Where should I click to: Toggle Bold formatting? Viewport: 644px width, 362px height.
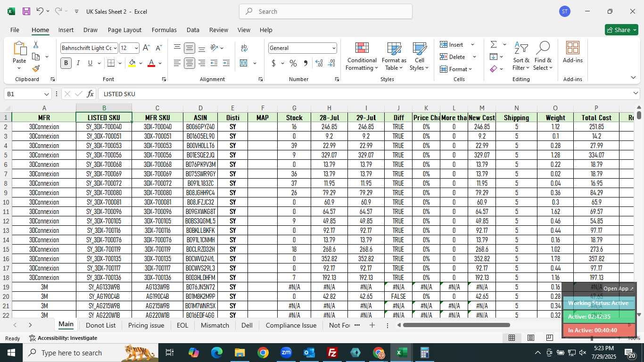click(x=66, y=63)
